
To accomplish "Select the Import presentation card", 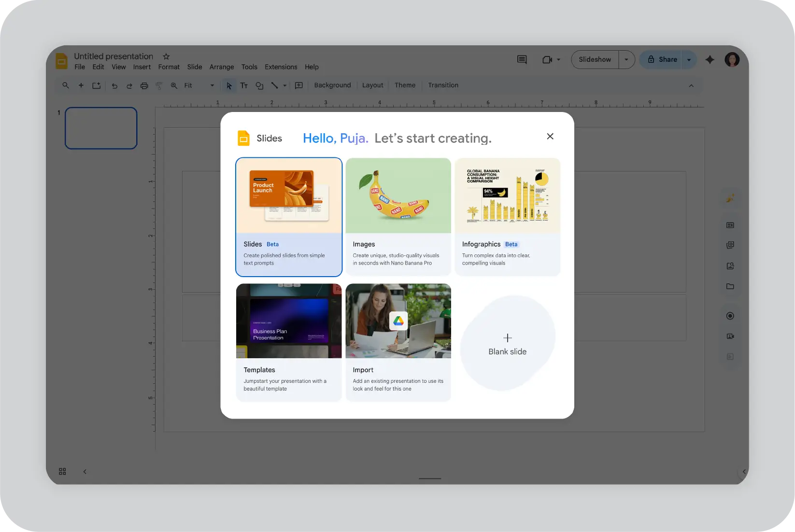I will 398,342.
